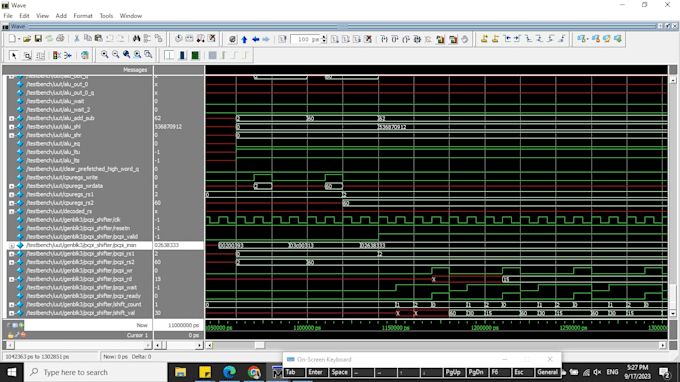The width and height of the screenshot is (680, 382).
Task: Open the View menu
Action: (42, 16)
